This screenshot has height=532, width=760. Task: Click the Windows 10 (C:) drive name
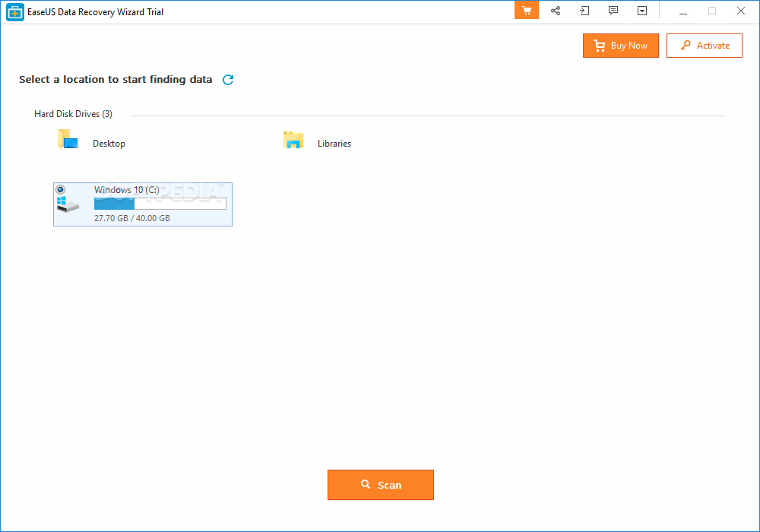(x=126, y=190)
